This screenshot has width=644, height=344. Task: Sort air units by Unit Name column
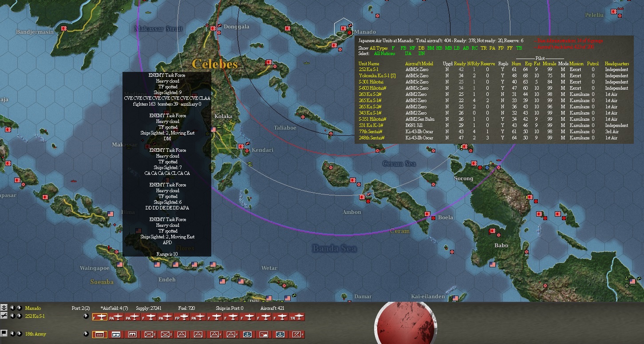pyautogui.click(x=369, y=64)
